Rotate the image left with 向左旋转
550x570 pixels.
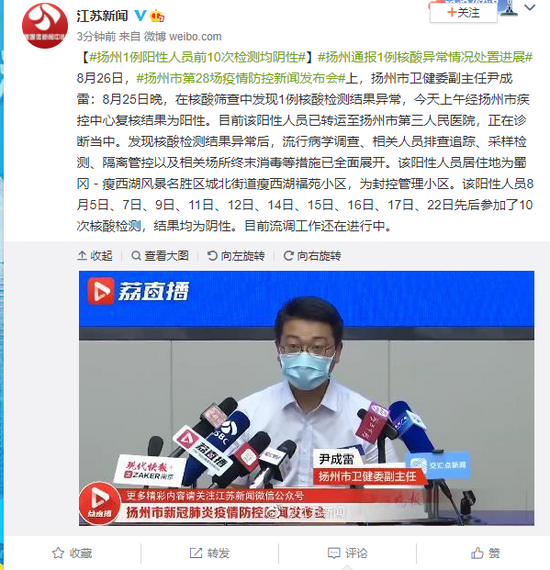(236, 256)
